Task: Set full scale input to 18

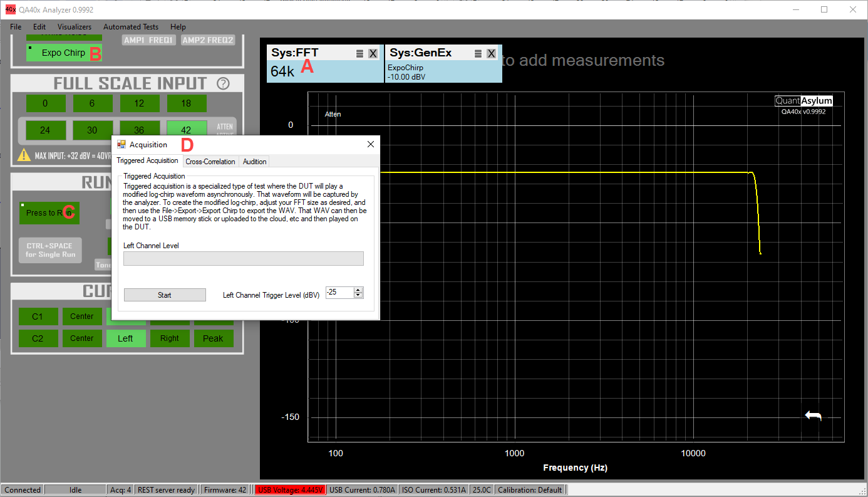Action: [186, 103]
